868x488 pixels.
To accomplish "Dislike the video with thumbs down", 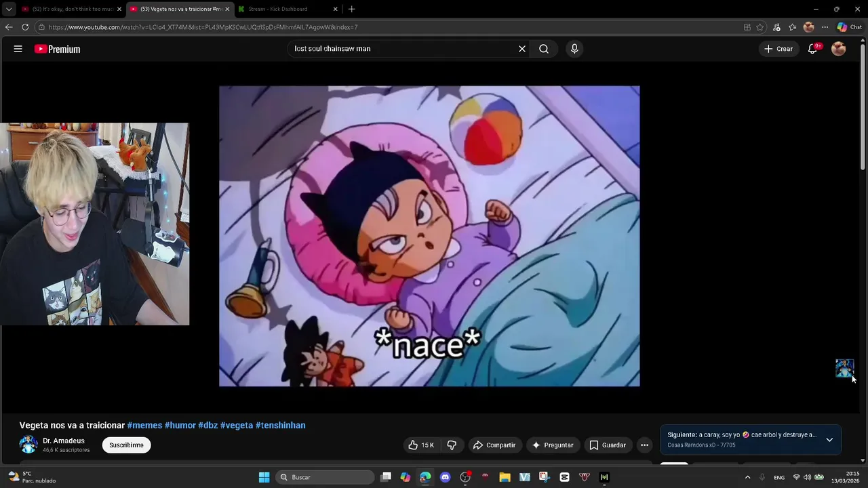I will 452,445.
